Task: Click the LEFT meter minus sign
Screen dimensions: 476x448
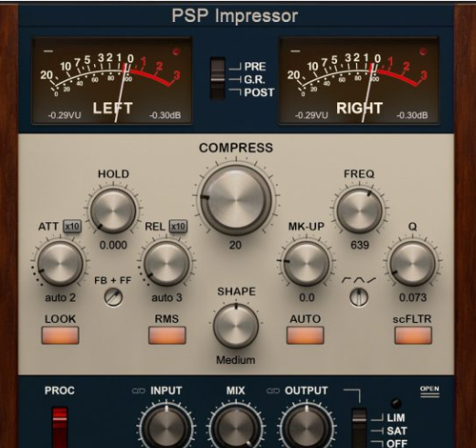Action: [48, 51]
